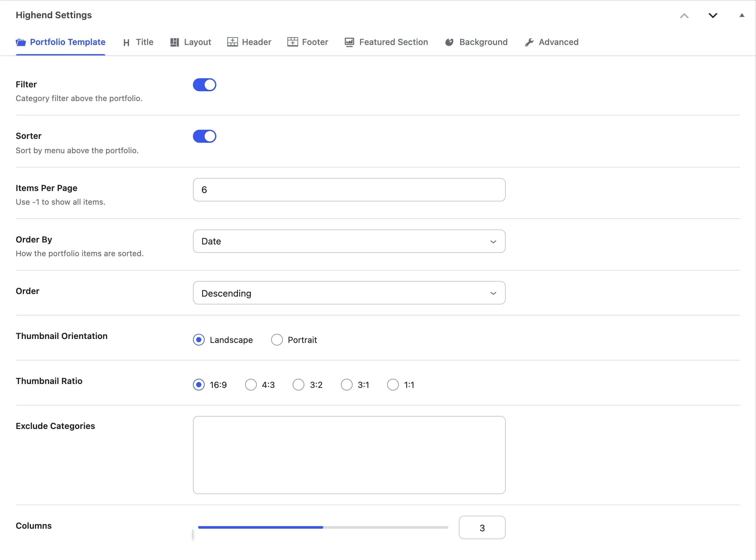Image resolution: width=756 pixels, height=560 pixels.
Task: Click the Portfolio Template folder icon
Action: coord(21,42)
